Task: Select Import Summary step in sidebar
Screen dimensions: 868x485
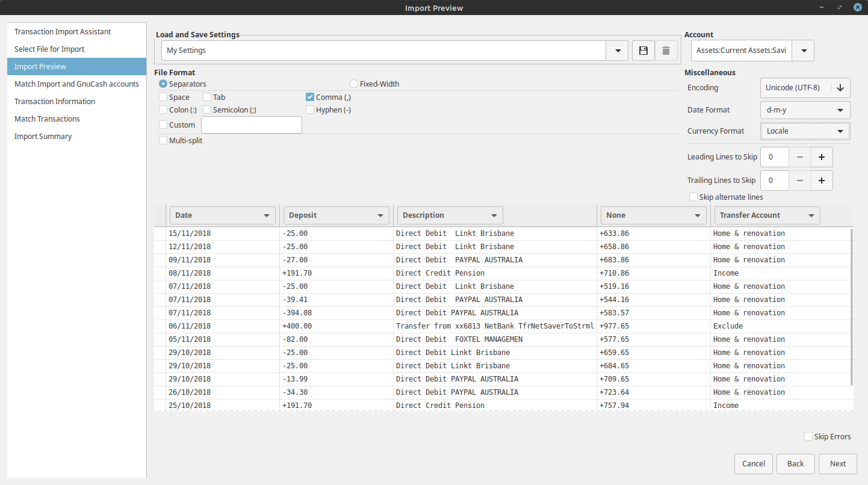Action: [43, 136]
